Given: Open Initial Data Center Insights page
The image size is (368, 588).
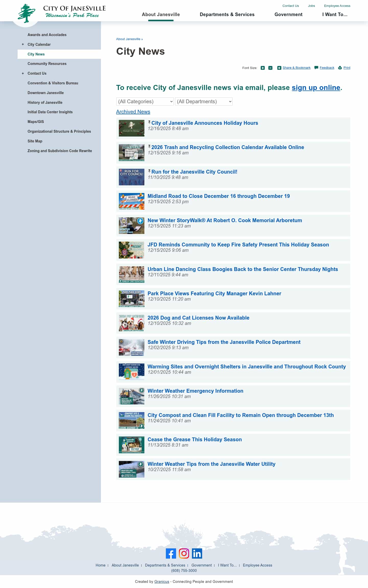Looking at the screenshot, I should (x=50, y=112).
